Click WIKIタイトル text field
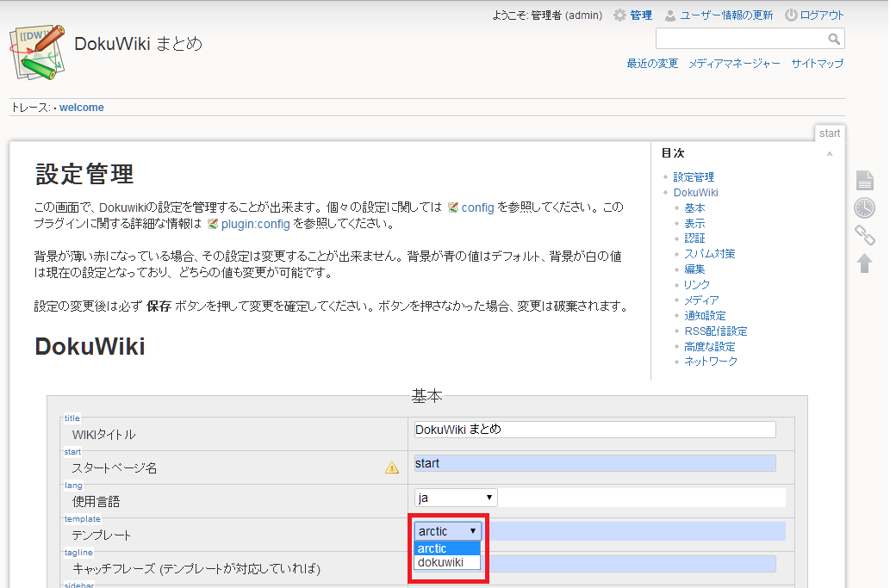This screenshot has height=588, width=890. pos(594,430)
